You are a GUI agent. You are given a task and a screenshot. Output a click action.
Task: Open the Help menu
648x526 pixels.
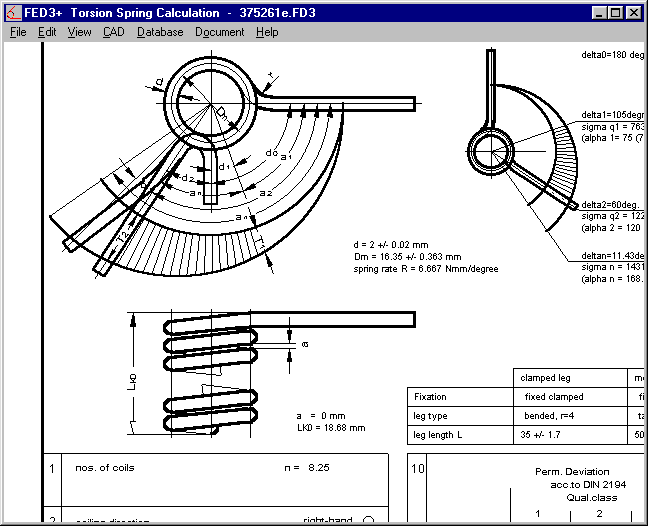[267, 32]
